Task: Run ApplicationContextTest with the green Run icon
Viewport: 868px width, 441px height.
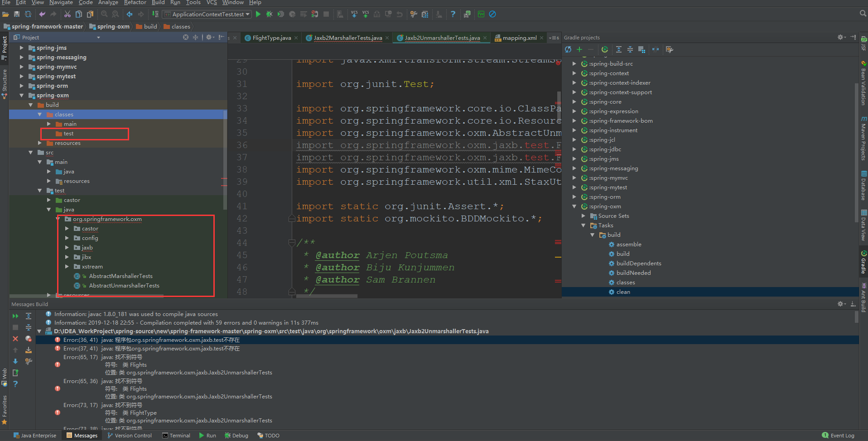Action: click(x=258, y=14)
